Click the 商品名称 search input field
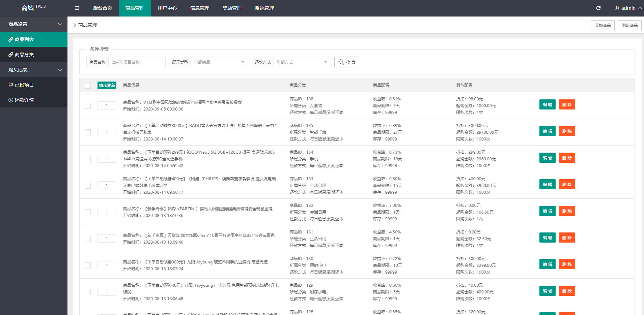 pyautogui.click(x=137, y=62)
